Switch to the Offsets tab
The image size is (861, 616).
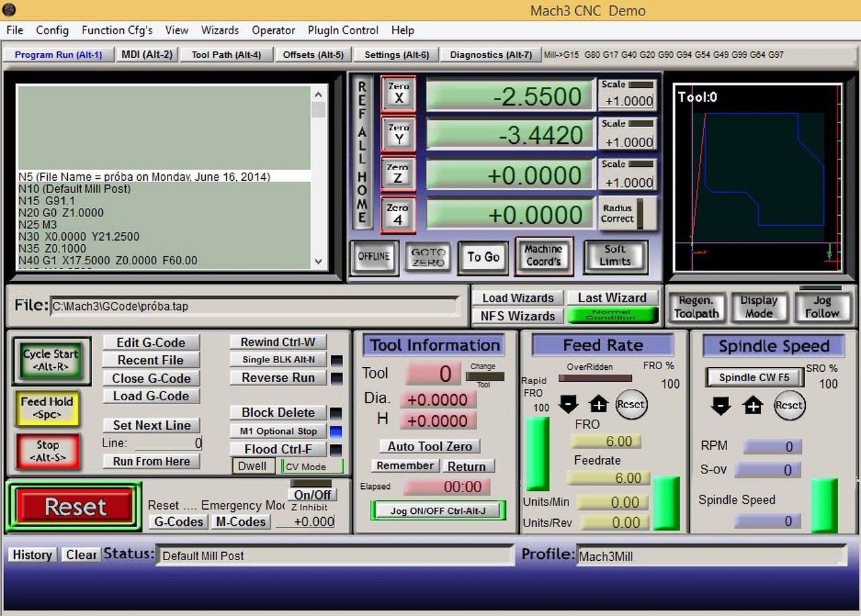click(313, 54)
